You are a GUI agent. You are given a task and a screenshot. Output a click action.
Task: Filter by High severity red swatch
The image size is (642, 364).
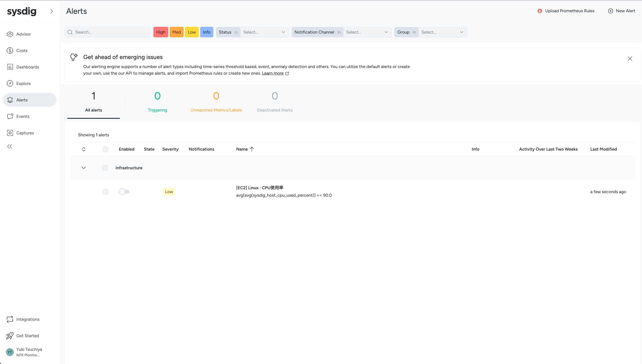pos(161,32)
